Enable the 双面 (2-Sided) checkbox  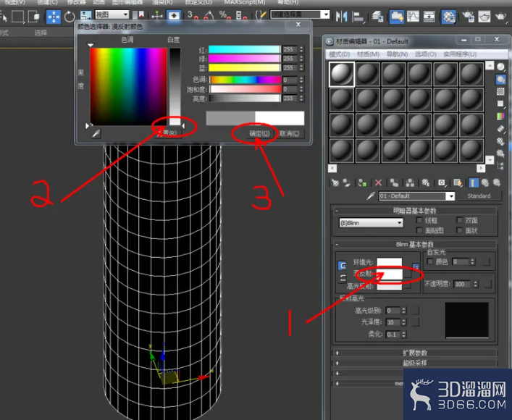click(x=459, y=220)
